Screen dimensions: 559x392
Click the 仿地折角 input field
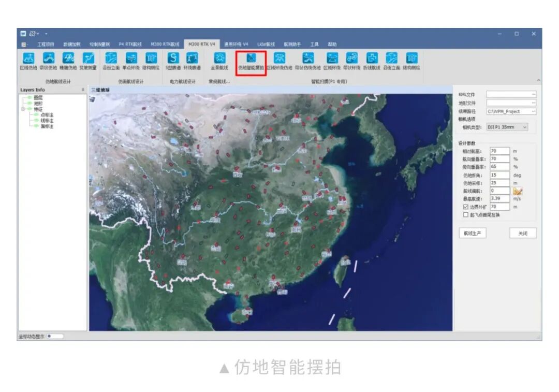pyautogui.click(x=499, y=175)
